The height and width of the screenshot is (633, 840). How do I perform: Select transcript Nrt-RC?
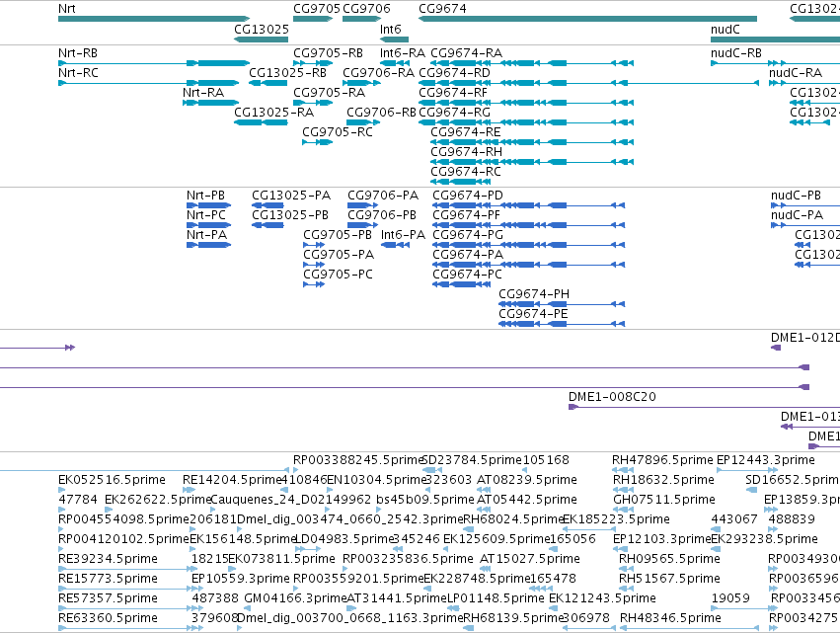148,83
